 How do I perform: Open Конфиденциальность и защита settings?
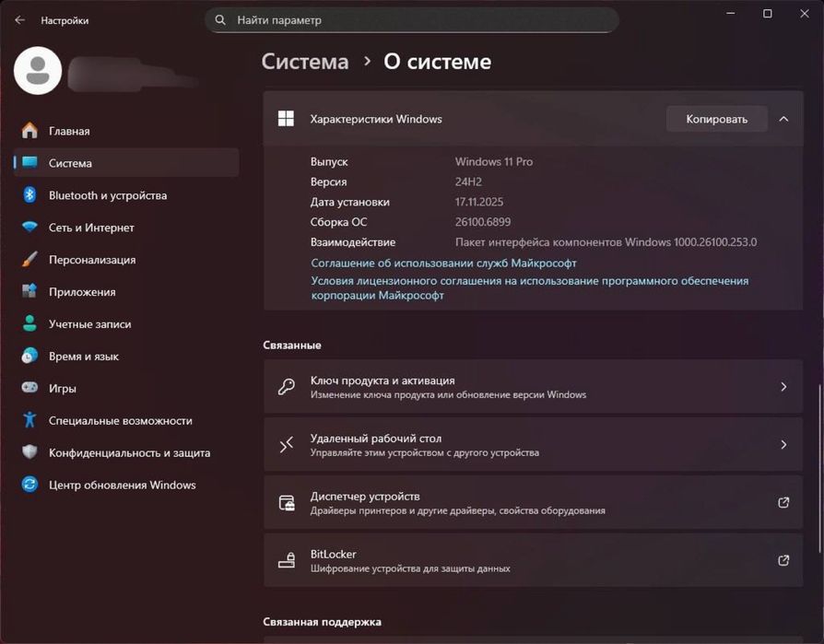pyautogui.click(x=126, y=452)
